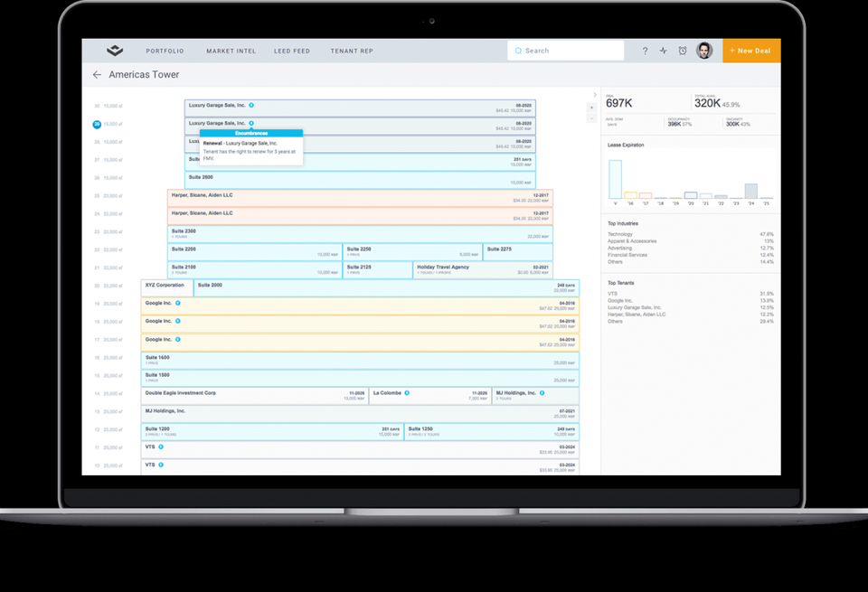The width and height of the screenshot is (868, 592).
Task: Select the '17 bar in Lease Expiration chart
Action: pyautogui.click(x=645, y=196)
